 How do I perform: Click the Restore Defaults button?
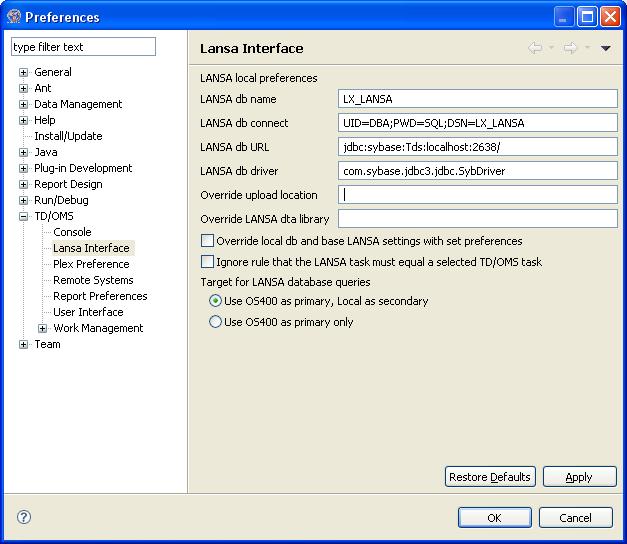click(x=490, y=477)
